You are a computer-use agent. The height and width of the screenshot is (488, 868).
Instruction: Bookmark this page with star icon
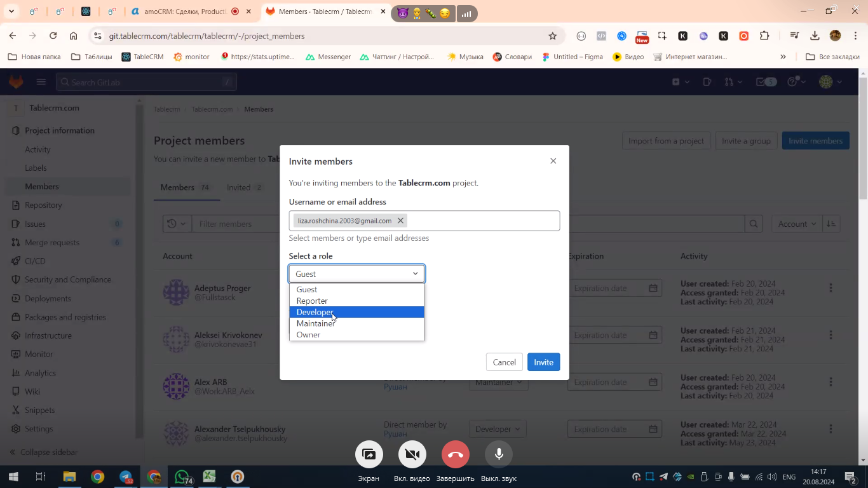(x=552, y=36)
